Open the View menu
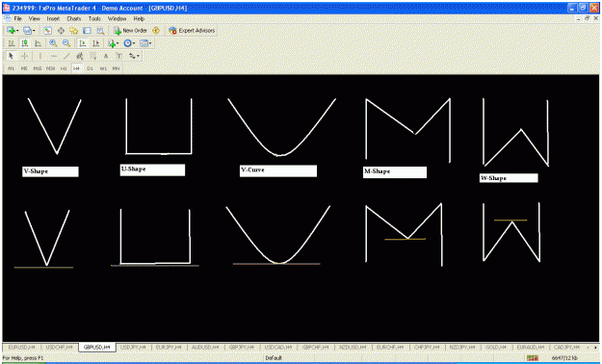602x364 pixels. 34,18
